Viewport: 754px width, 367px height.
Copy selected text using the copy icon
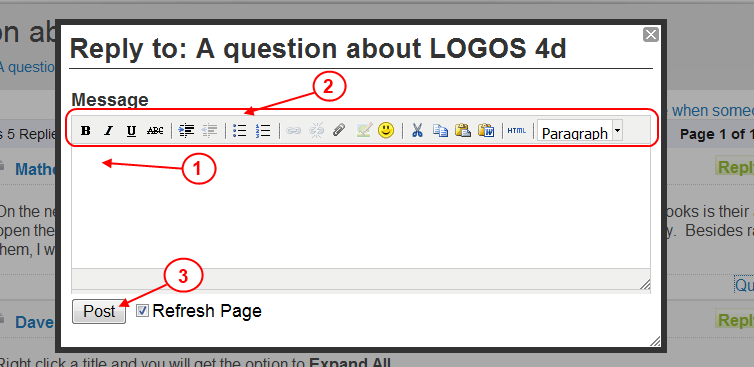(x=440, y=130)
